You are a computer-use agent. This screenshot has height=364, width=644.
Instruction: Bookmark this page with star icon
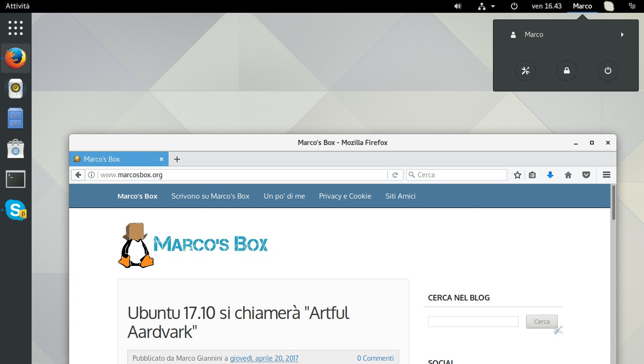(518, 175)
